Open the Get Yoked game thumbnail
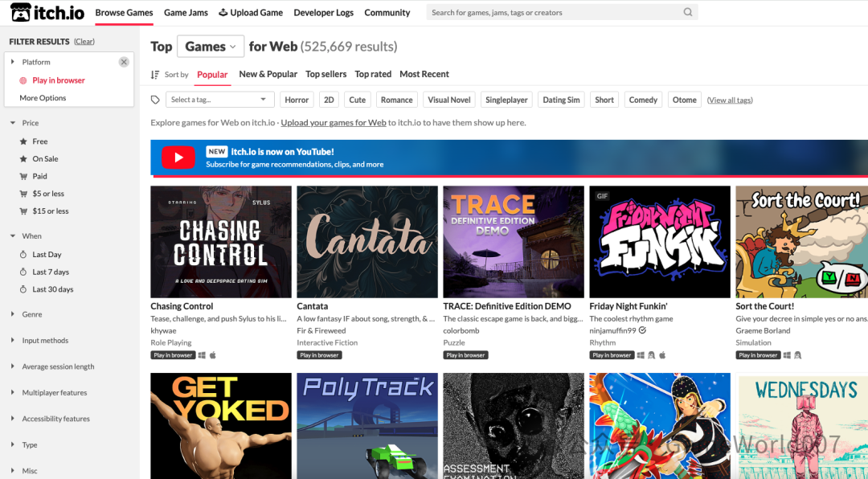The height and width of the screenshot is (479, 868). pos(221,426)
